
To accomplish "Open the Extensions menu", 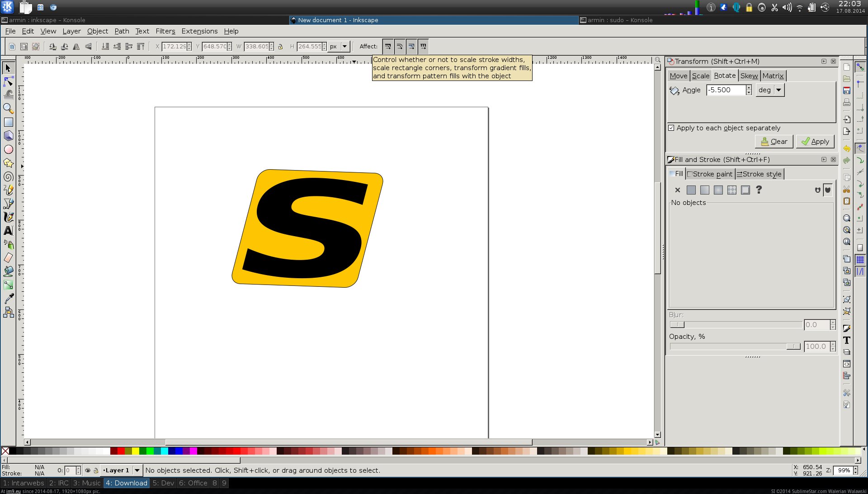I will 199,31.
